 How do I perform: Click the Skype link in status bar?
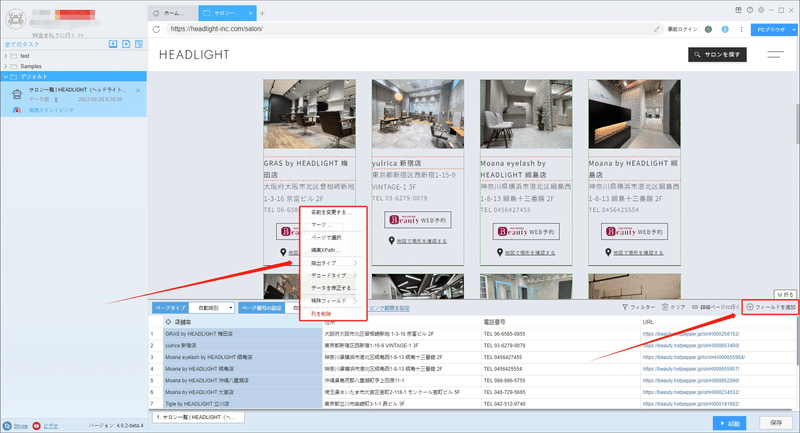20,426
